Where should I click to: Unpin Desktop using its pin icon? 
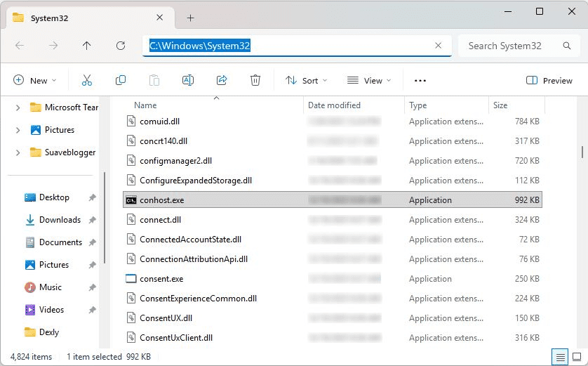(x=92, y=197)
